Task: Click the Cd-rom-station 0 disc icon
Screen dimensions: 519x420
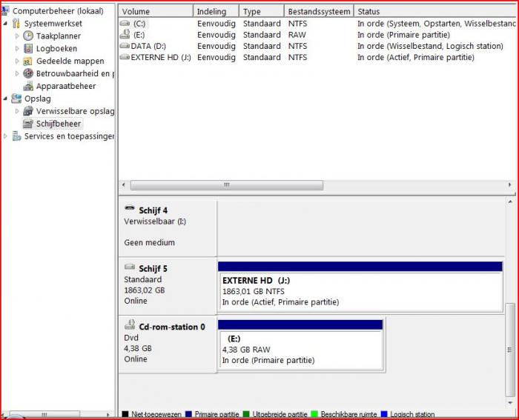Action: 130,324
